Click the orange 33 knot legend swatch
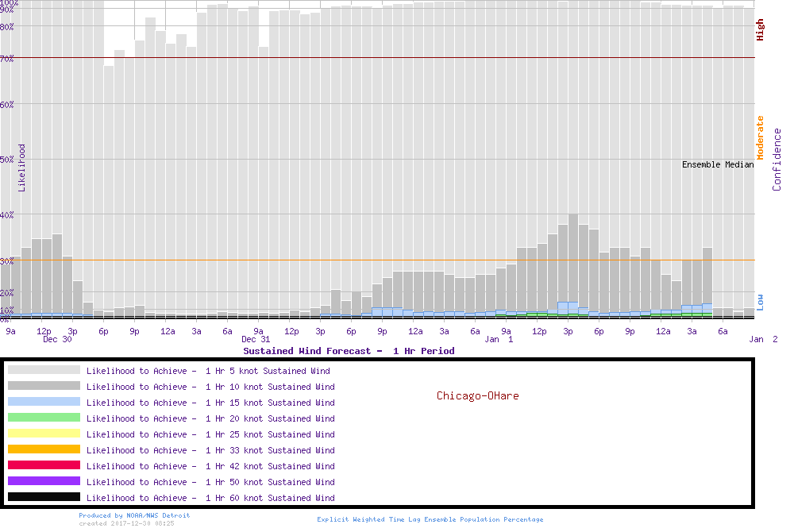Screen dimensions: 794x532 coord(44,449)
